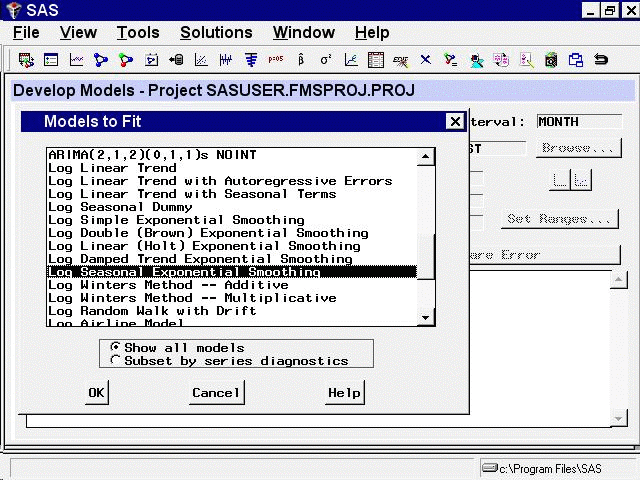
Task: Click the Cancel button
Action: [x=216, y=393]
